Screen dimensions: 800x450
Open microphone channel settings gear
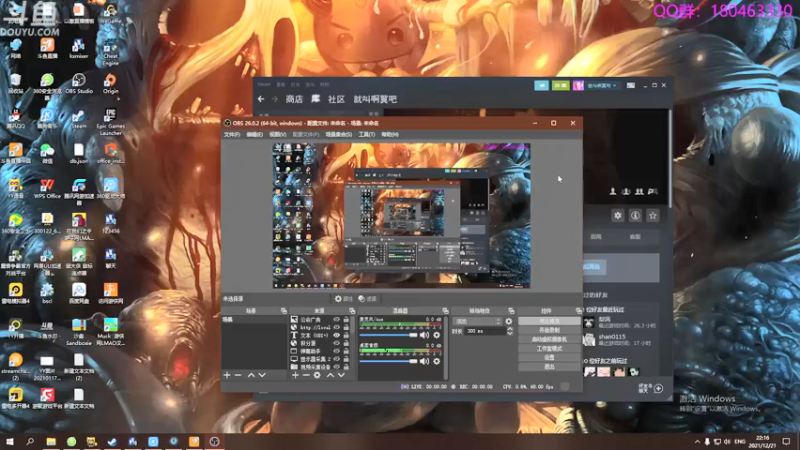[x=437, y=335]
